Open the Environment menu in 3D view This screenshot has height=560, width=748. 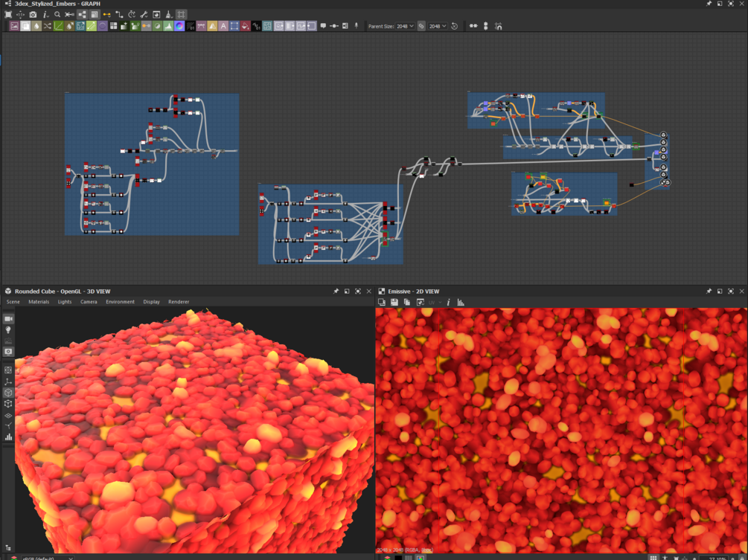coord(120,302)
